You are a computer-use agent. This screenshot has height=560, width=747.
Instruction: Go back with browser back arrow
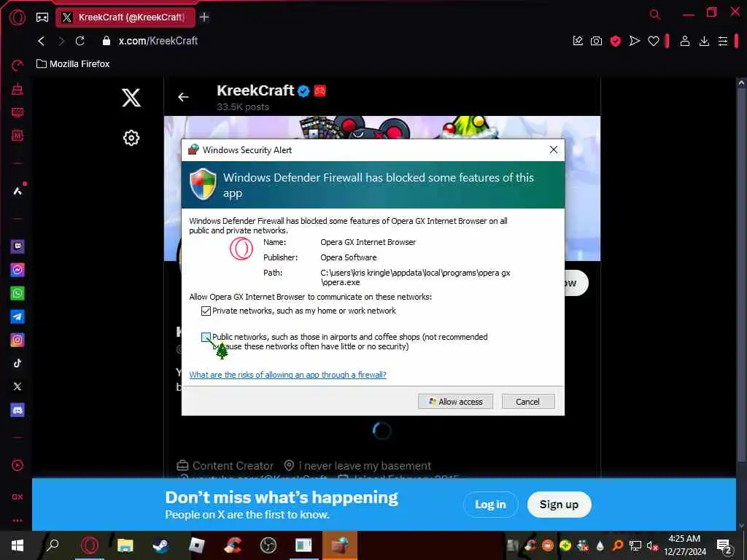click(x=42, y=41)
